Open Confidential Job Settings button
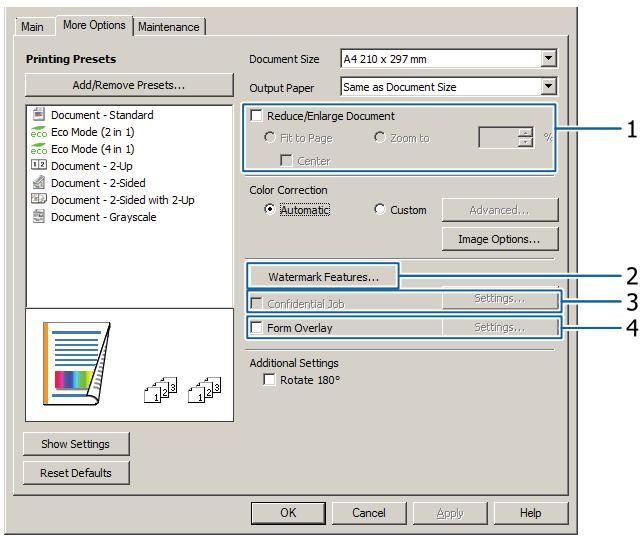Image resolution: width=643 pixels, height=537 pixels. click(500, 299)
